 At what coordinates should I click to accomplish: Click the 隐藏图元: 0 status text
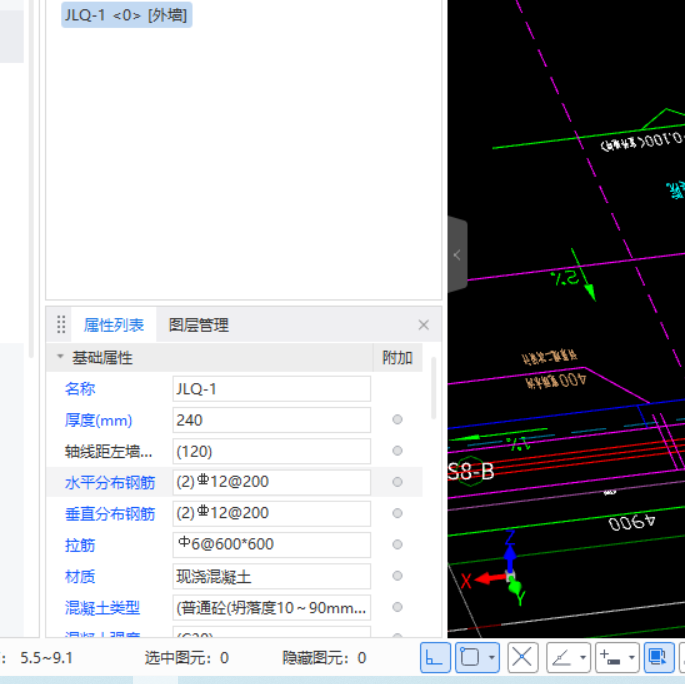pyautogui.click(x=324, y=657)
